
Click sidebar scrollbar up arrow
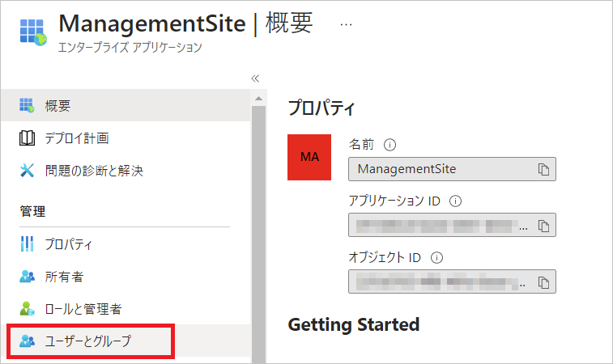pos(258,99)
